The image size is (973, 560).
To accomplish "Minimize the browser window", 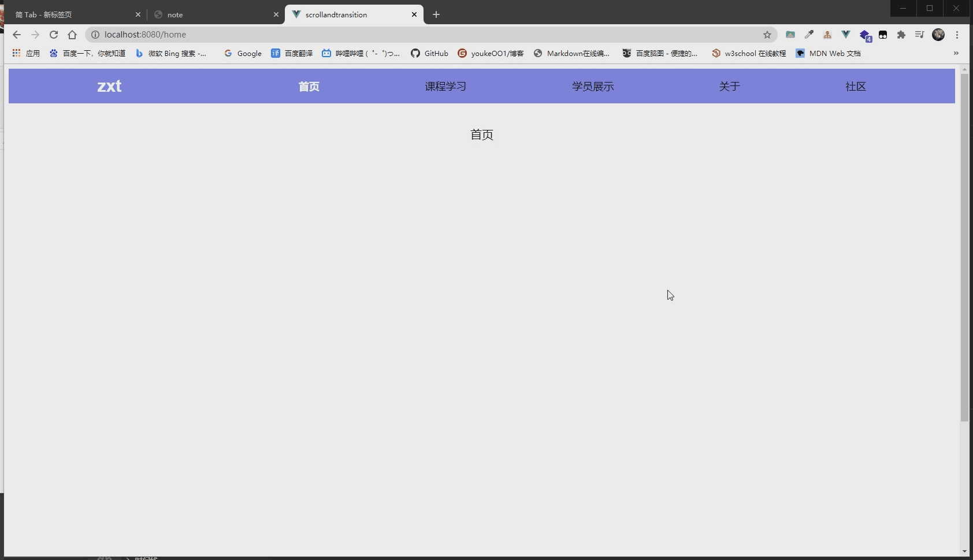I will click(x=903, y=8).
